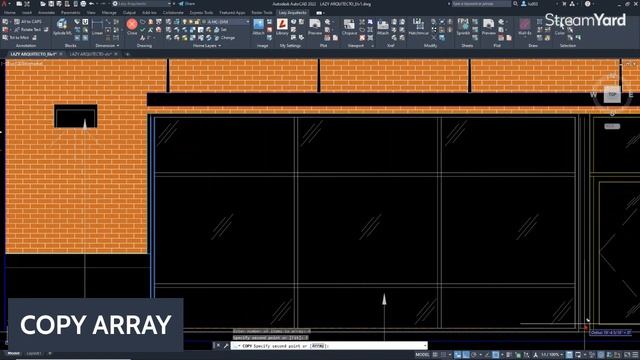Click the Hatchmirror modify tool

418,27
